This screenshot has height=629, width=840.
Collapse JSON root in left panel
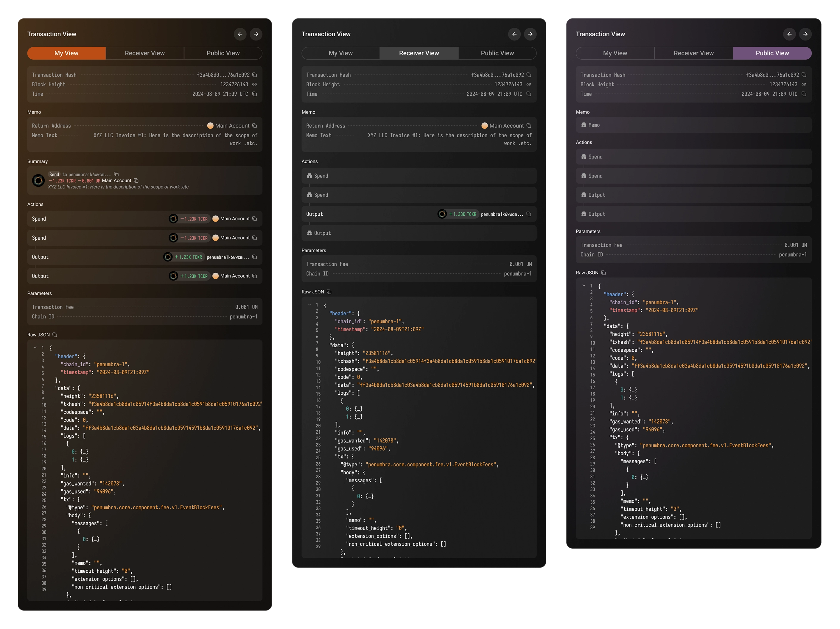pyautogui.click(x=35, y=347)
